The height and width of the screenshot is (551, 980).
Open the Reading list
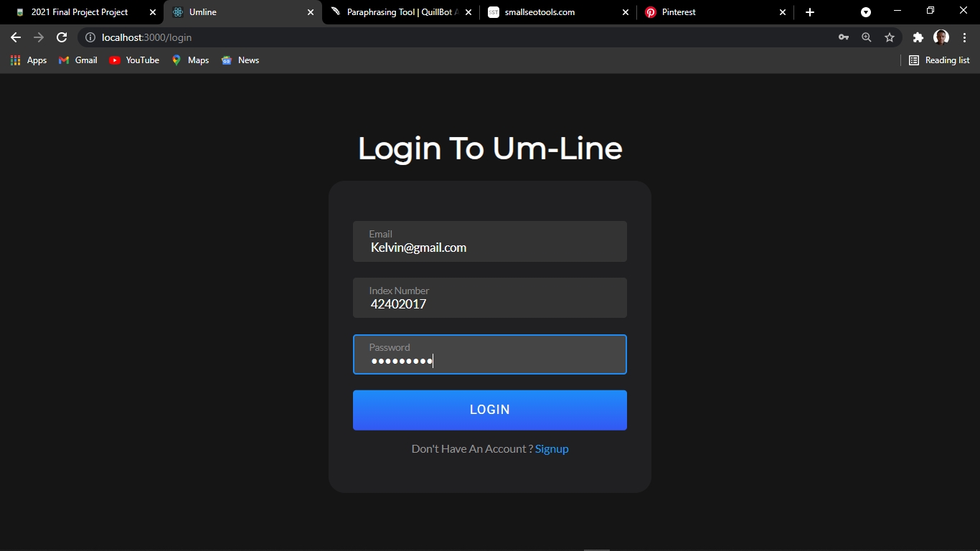939,60
